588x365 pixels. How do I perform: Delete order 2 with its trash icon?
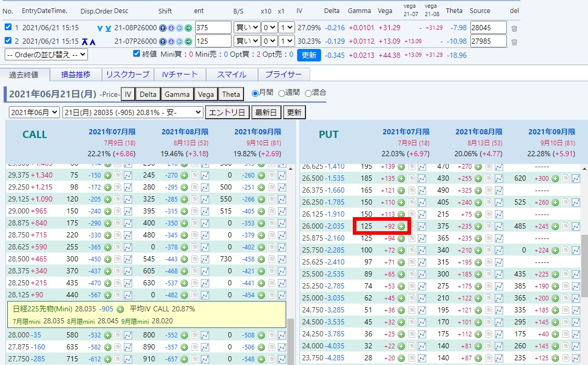click(515, 42)
